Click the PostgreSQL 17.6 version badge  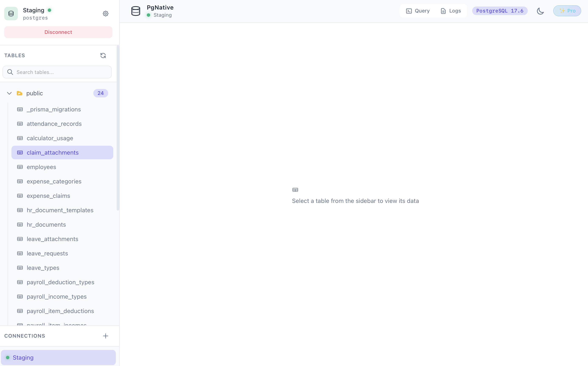500,11
